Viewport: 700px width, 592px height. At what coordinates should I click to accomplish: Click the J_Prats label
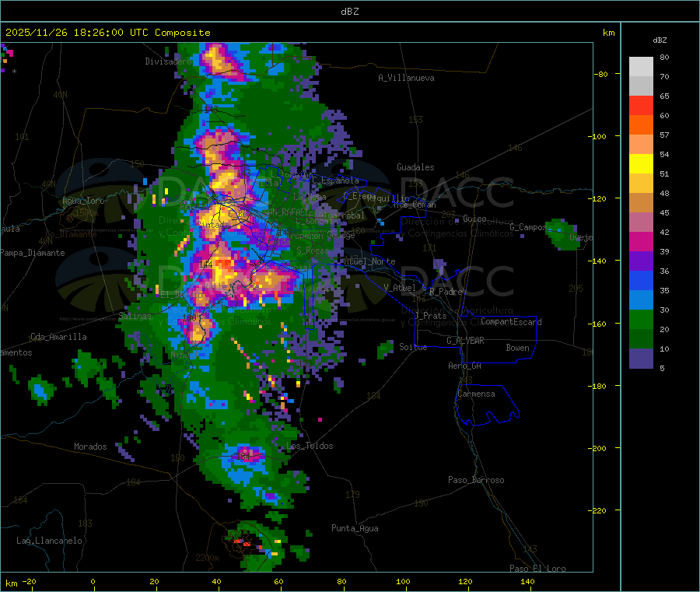431,316
